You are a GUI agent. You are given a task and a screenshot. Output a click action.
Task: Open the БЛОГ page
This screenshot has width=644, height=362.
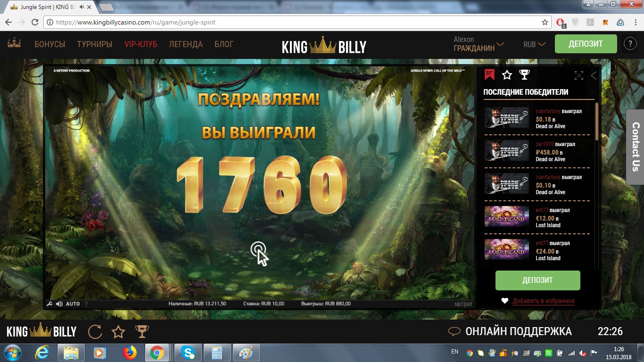224,44
